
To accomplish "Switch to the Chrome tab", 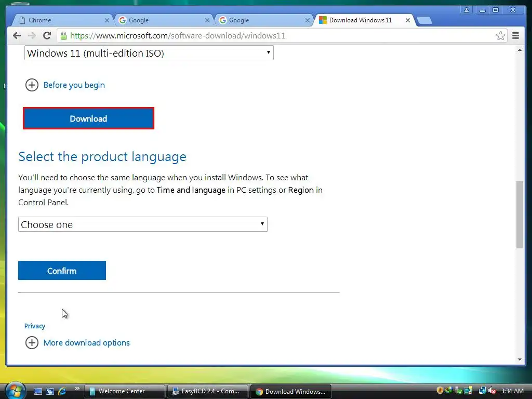I will (x=62, y=20).
